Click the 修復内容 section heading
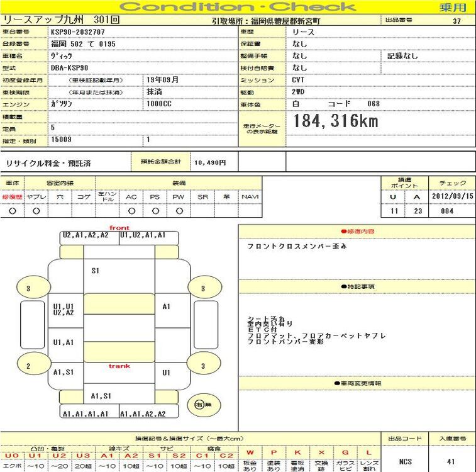Screen dimensions: 476x472 [x=357, y=232]
